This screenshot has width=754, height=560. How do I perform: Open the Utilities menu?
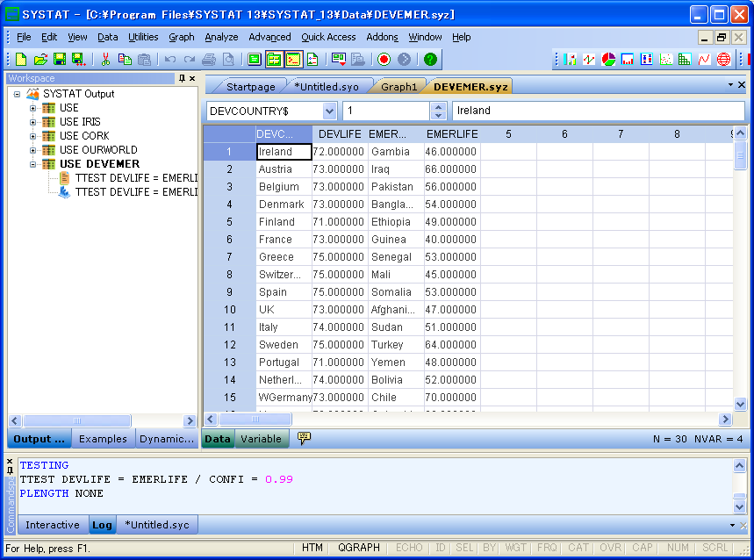coord(143,37)
